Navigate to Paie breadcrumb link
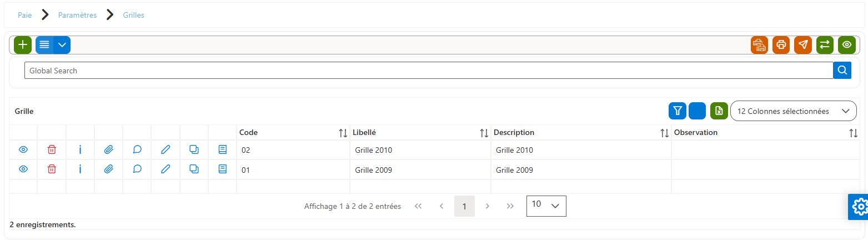The width and height of the screenshot is (868, 245). pyautogui.click(x=24, y=15)
